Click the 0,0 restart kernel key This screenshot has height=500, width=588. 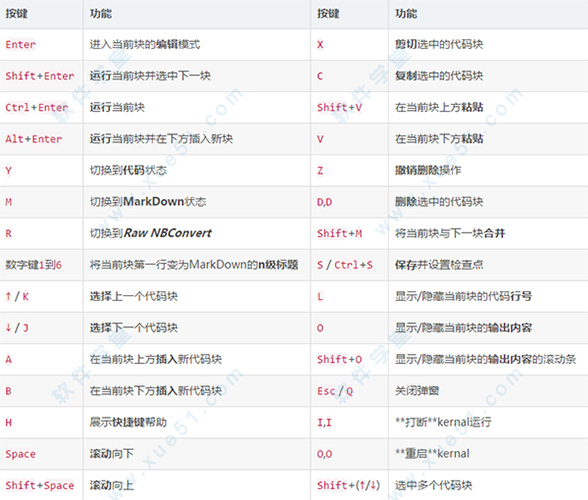click(324, 454)
